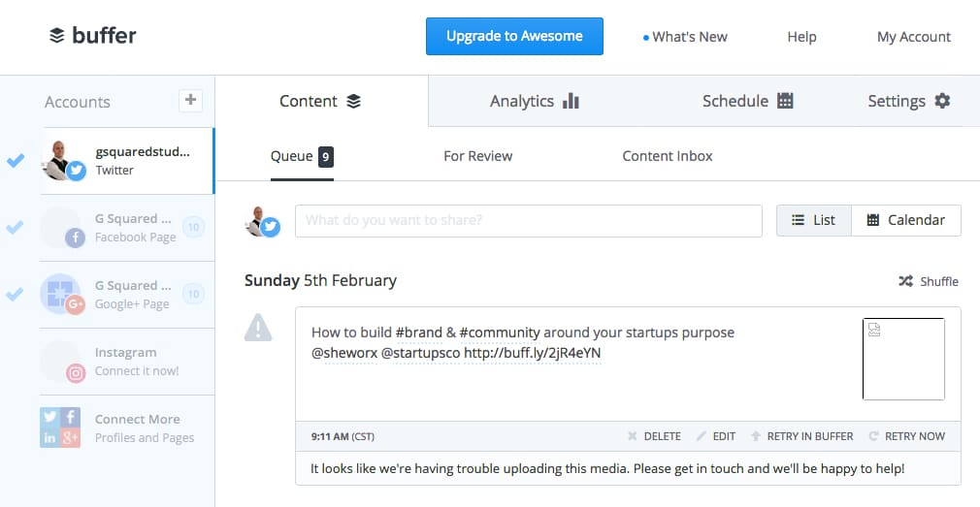This screenshot has width=980, height=507.
Task: Retry posting now
Action: [x=906, y=436]
